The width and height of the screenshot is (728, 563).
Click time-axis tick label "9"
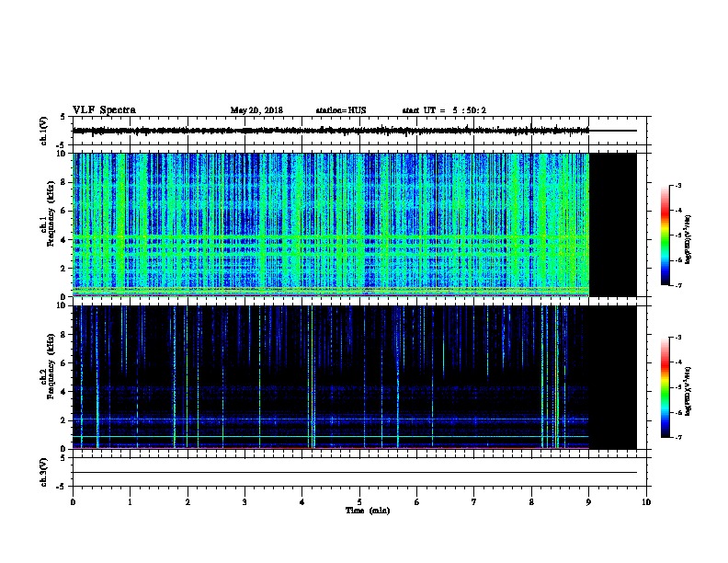(588, 502)
